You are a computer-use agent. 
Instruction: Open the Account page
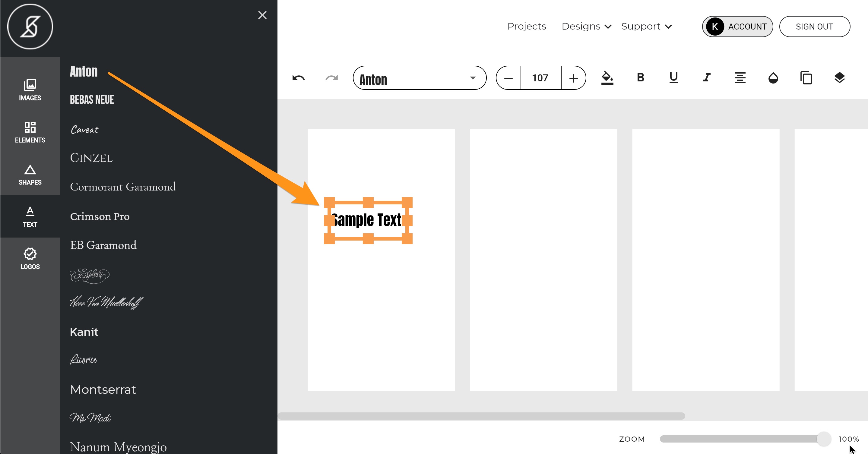tap(737, 27)
